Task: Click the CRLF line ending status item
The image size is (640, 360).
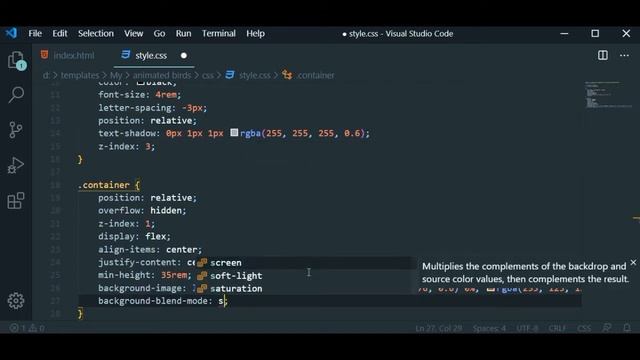Action: (557, 328)
